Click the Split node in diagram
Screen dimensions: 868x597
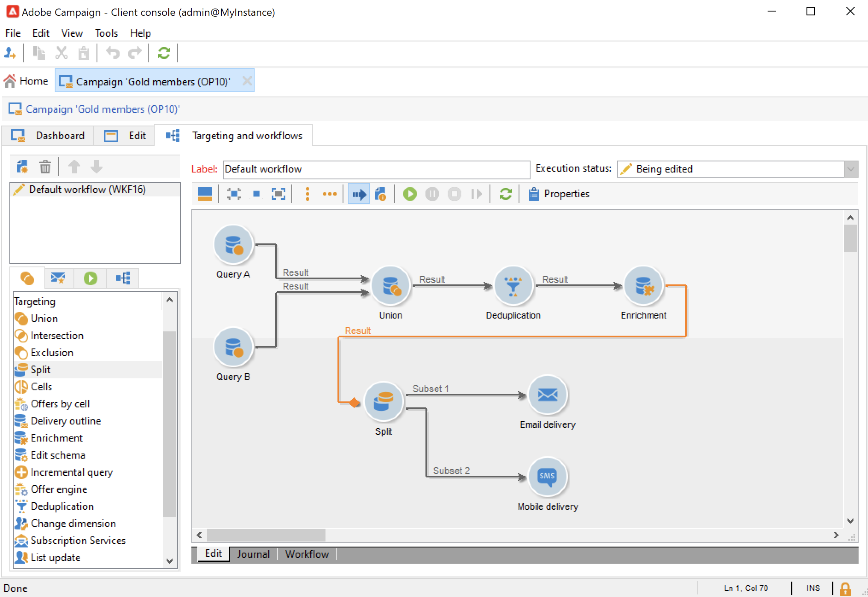pos(383,401)
